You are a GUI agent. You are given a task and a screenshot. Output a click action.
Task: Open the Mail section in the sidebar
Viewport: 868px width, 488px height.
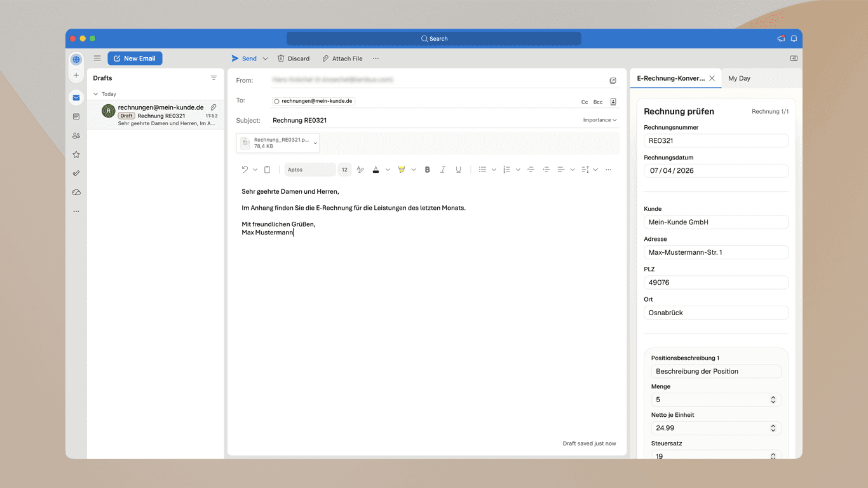(76, 97)
